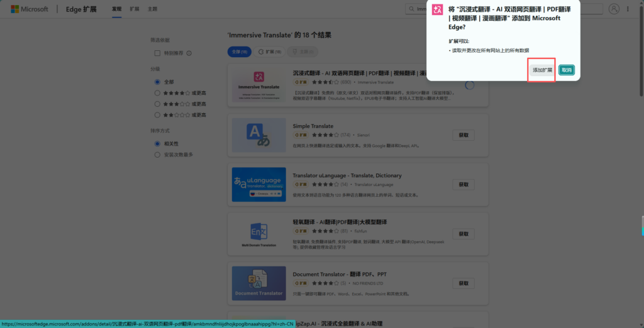The image size is (644, 328).
Task: Click the NO FRIENDS LTD publisher name
Action: pos(369,283)
